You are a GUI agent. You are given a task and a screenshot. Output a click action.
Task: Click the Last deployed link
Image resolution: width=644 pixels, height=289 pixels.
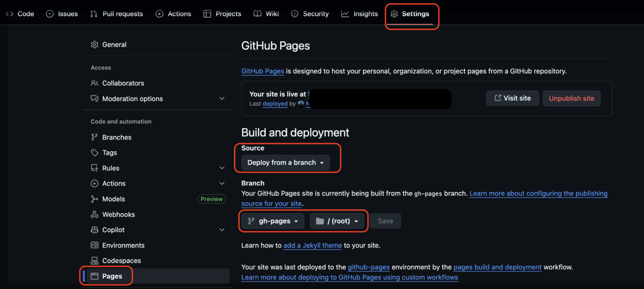tap(275, 103)
